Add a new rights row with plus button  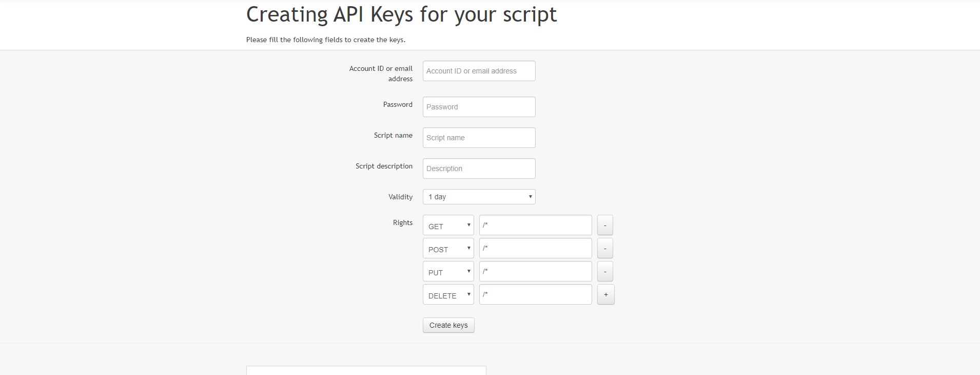[605, 294]
